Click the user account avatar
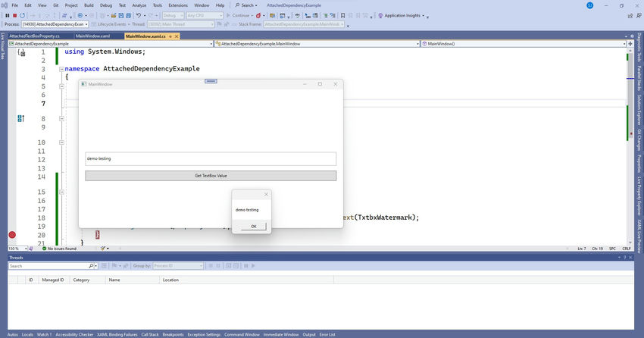Screen dimensions: 644x338 [x=589, y=5]
